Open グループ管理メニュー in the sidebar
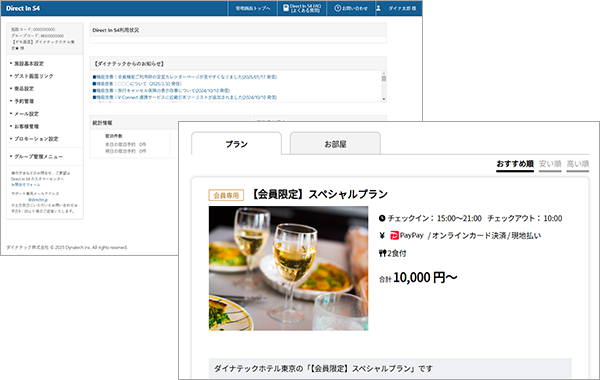Screen dimensions: 600x380 (38, 157)
